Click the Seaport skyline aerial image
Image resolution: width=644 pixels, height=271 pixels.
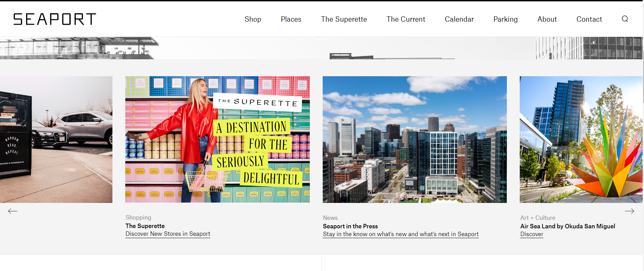click(415, 140)
